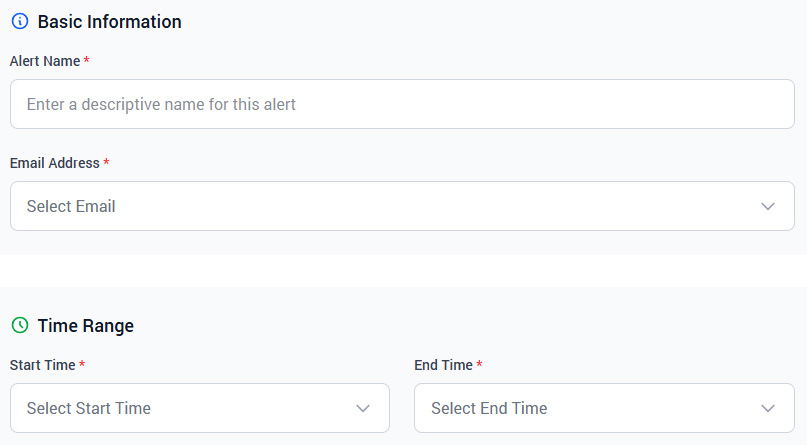Open the Select Start Time dropdown placeholder

point(89,408)
